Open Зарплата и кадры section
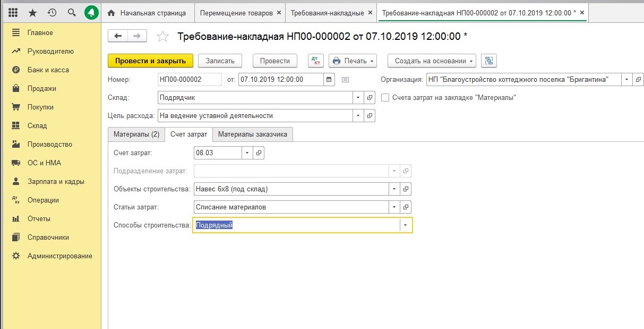This screenshot has width=644, height=329. point(56,182)
